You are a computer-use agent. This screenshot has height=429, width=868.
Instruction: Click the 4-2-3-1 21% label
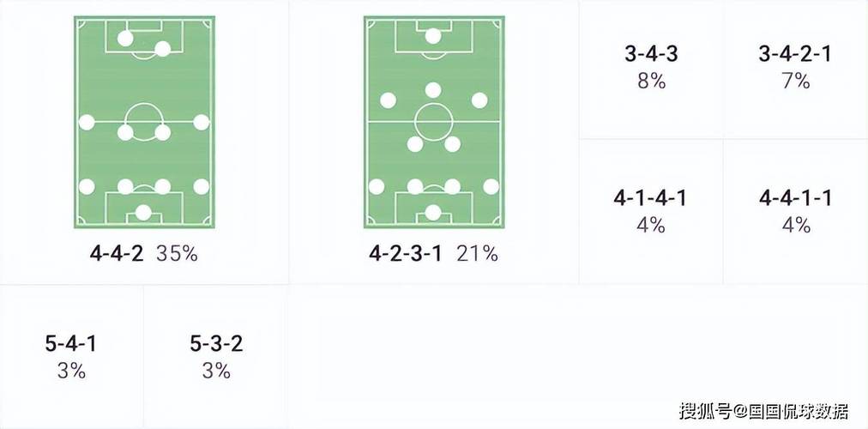[433, 253]
